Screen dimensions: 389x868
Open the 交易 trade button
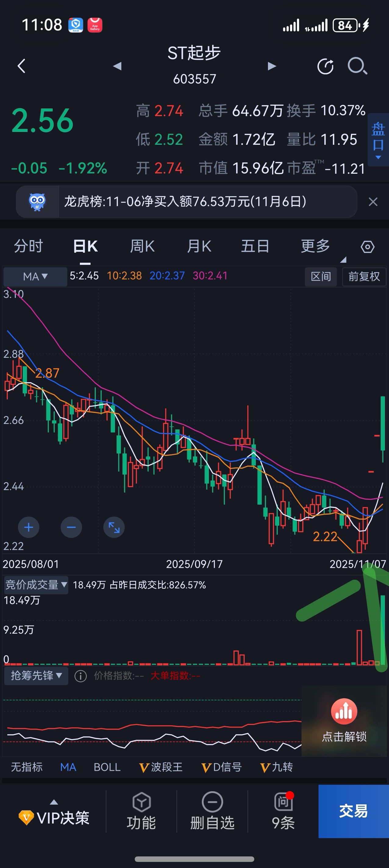(354, 811)
